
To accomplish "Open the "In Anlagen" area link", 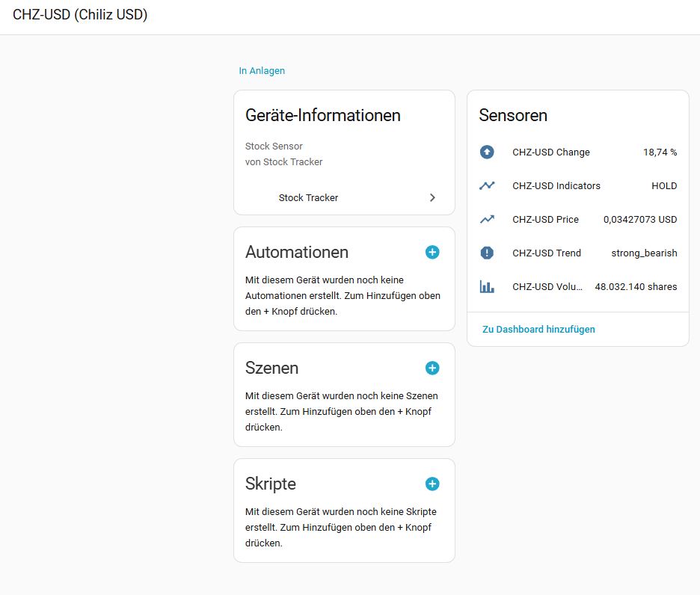I will [262, 71].
